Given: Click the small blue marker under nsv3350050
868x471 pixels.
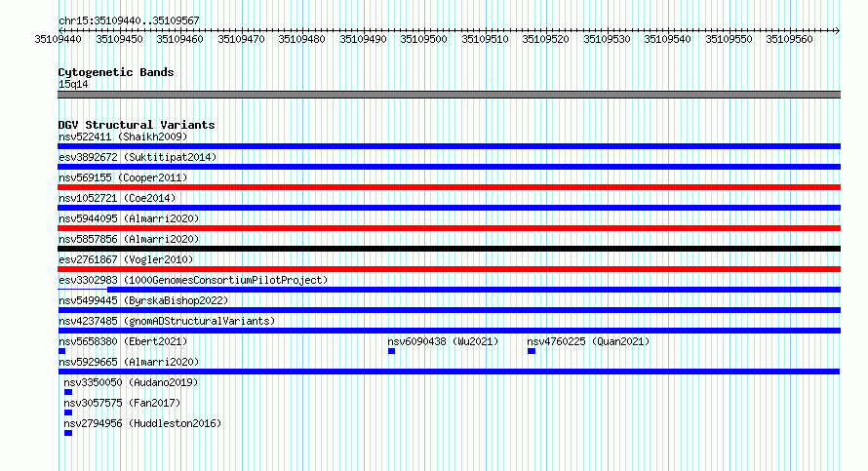Looking at the screenshot, I should click(68, 392).
